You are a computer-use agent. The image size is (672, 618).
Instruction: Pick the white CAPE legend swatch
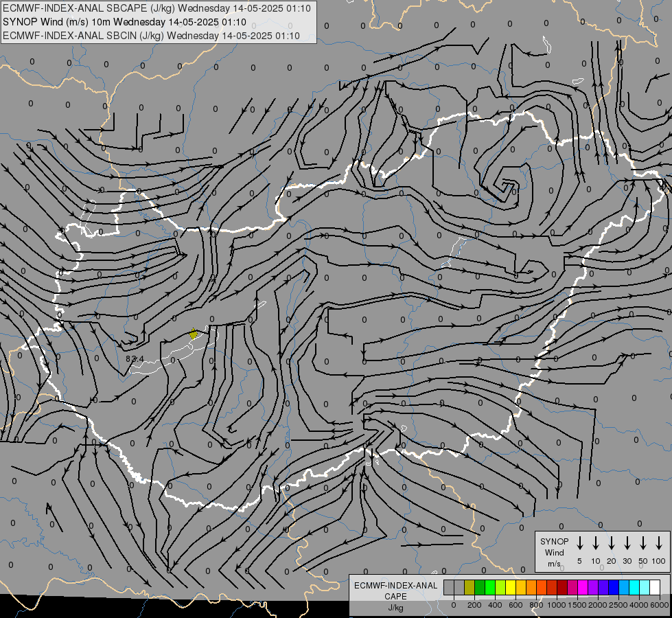point(655,587)
